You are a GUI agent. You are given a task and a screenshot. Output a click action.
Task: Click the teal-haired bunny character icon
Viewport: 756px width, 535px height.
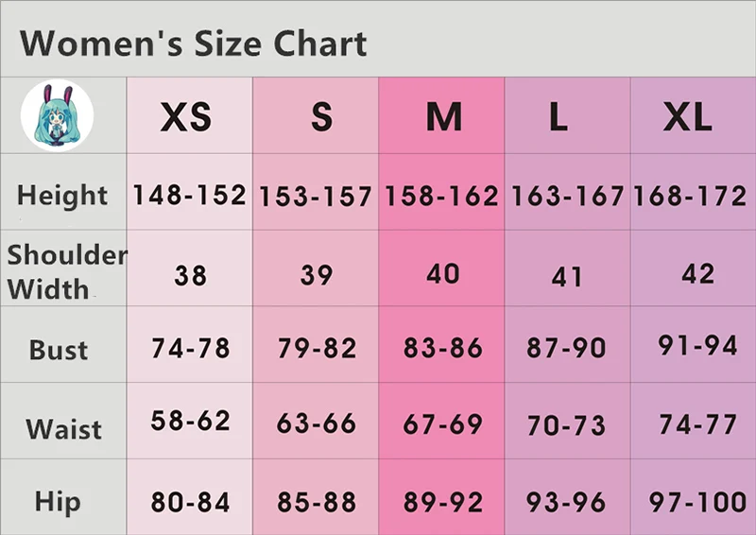tap(57, 115)
